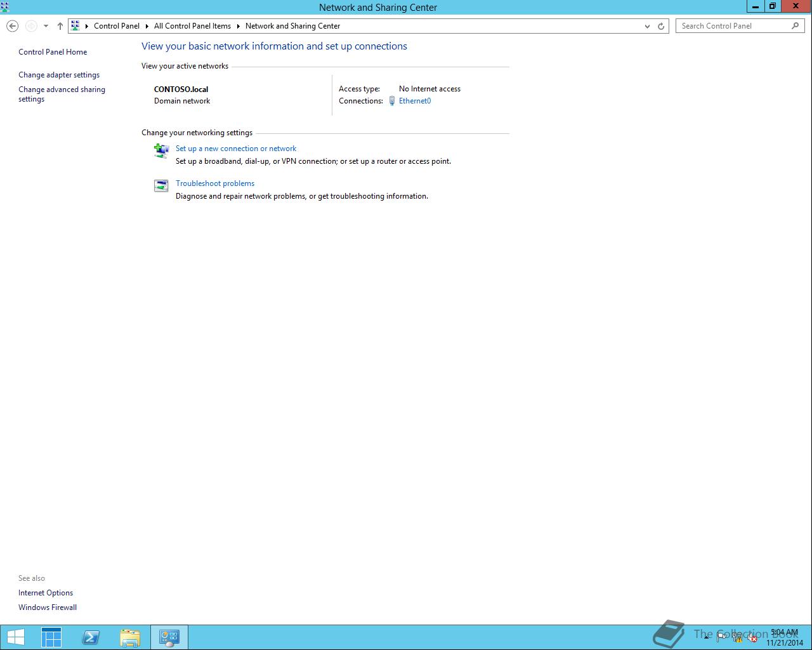Open Internet Options under See also
The width and height of the screenshot is (812, 650).
point(46,593)
